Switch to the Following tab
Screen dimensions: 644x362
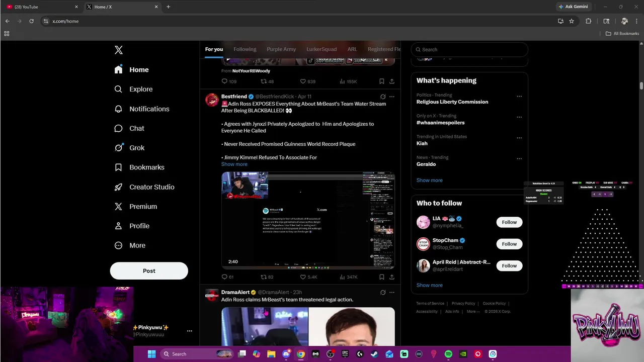pos(245,49)
